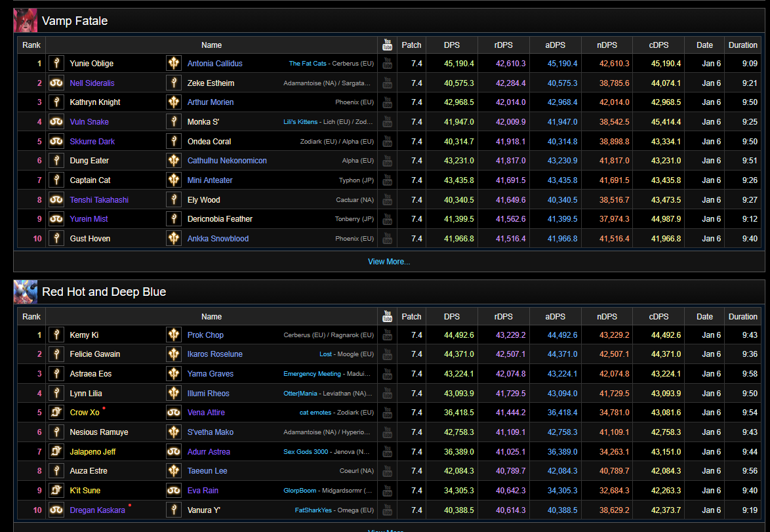Click job icon beside Ankka Snowblood
The width and height of the screenshot is (770, 532).
click(174, 239)
